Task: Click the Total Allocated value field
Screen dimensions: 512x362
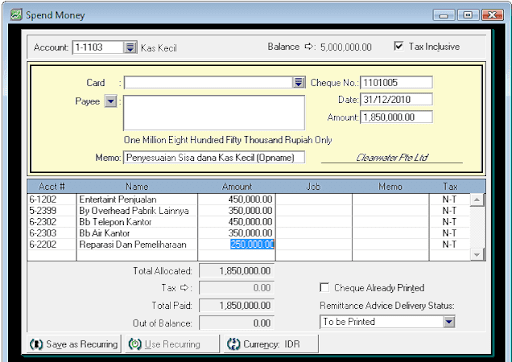Action: coord(237,271)
